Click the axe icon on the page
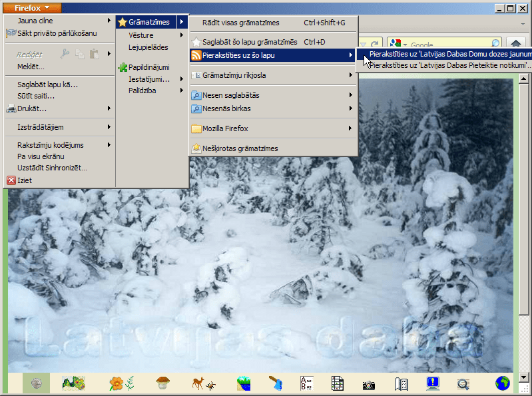 276,383
